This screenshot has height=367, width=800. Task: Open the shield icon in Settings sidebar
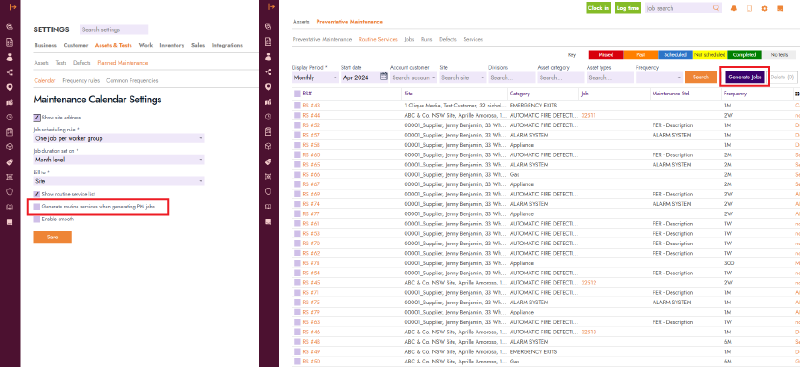click(x=9, y=192)
